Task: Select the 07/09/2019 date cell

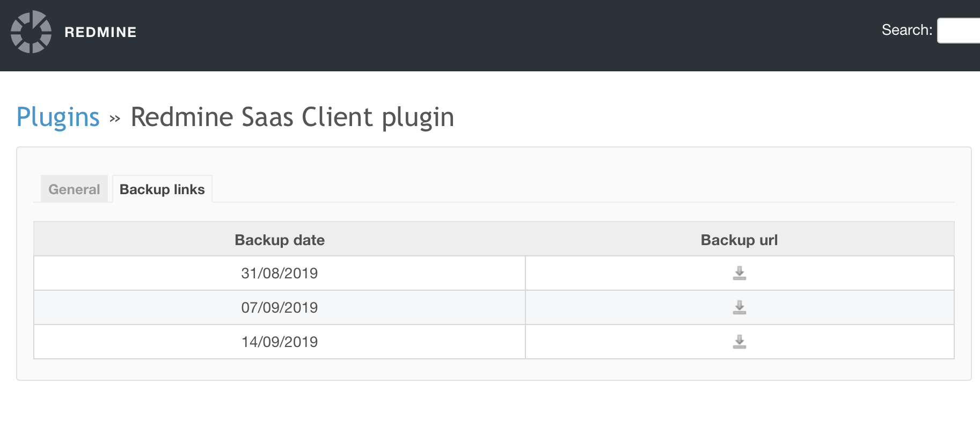Action: [x=280, y=307]
